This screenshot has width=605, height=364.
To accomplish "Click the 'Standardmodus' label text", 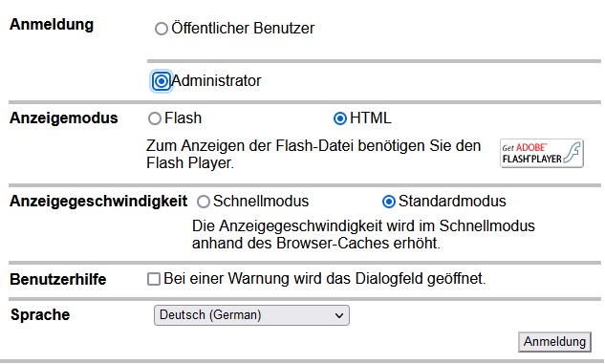I will (452, 201).
